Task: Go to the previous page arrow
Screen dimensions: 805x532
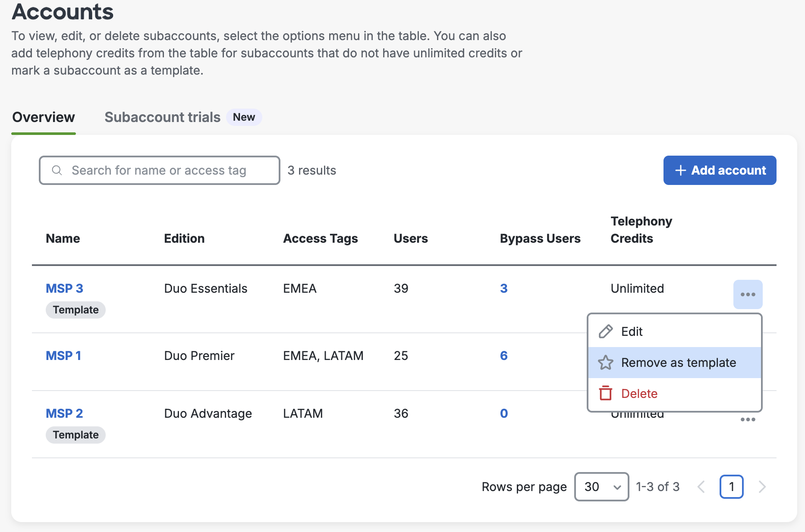Action: [x=701, y=487]
